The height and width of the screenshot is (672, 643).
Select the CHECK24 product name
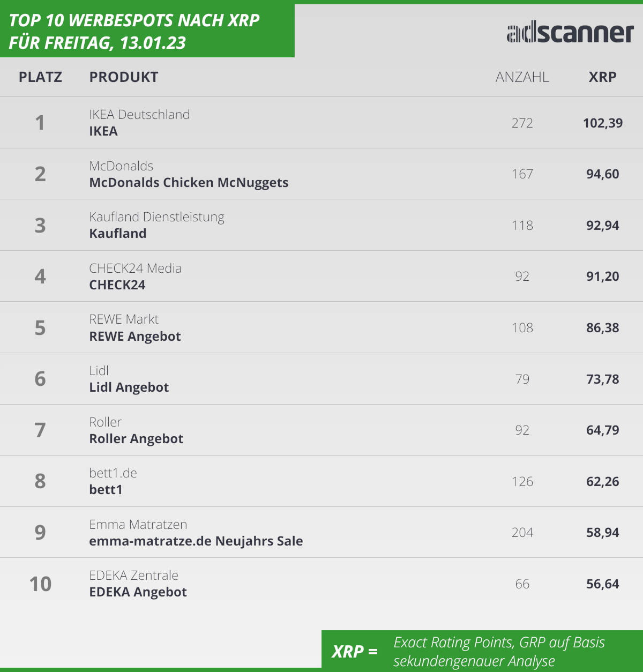coord(117,285)
